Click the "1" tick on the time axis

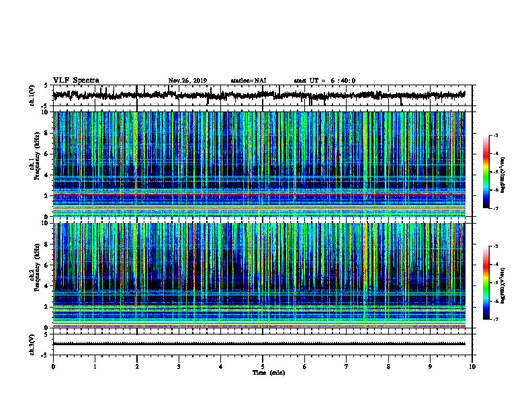click(95, 367)
